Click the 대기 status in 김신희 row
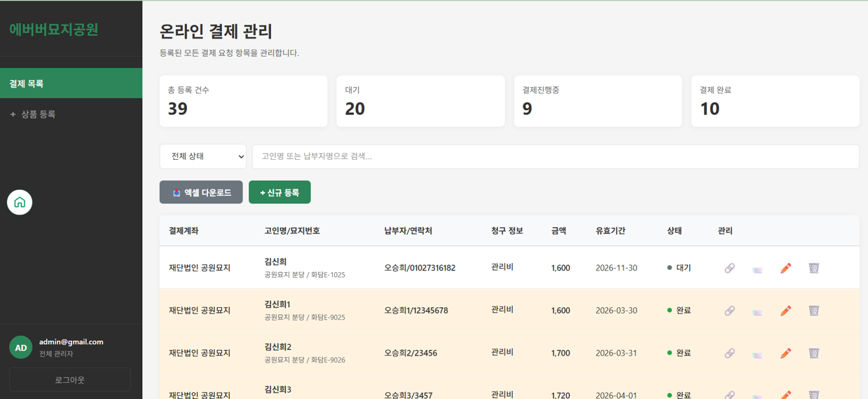Image resolution: width=868 pixels, height=399 pixels. 680,268
